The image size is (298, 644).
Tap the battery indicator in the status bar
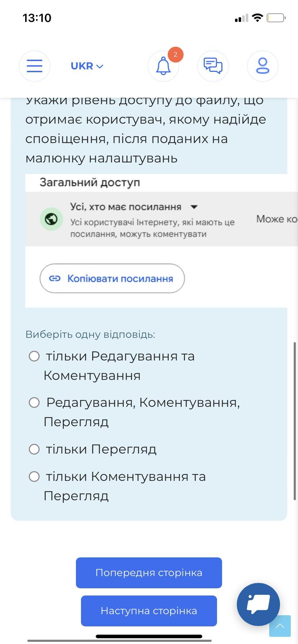click(x=276, y=18)
